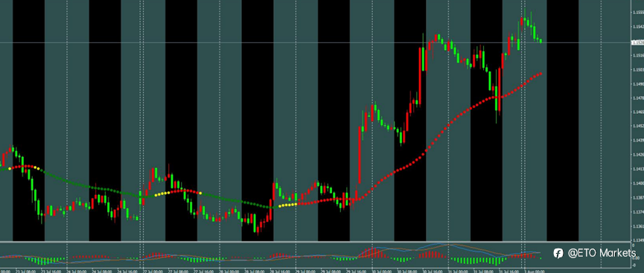Image resolution: width=644 pixels, height=273 pixels.
Task: Click the 1.1503 price level label
Action: 638,69
